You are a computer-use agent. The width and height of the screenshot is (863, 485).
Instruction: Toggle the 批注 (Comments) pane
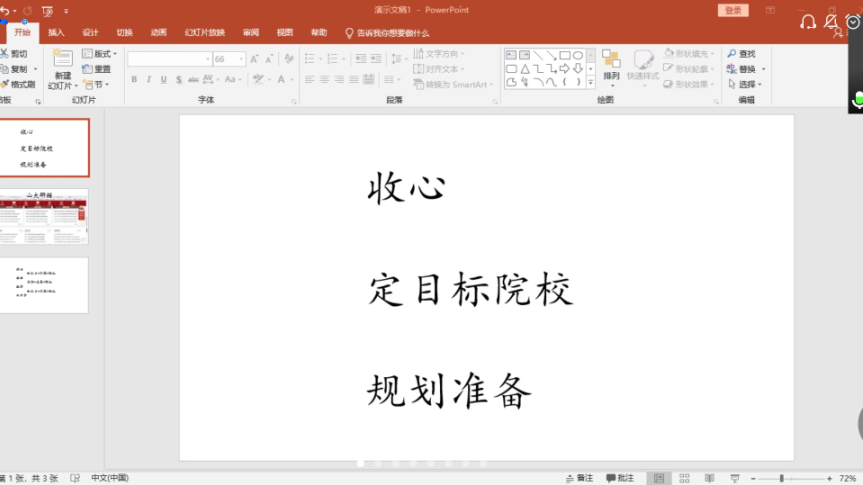click(620, 478)
